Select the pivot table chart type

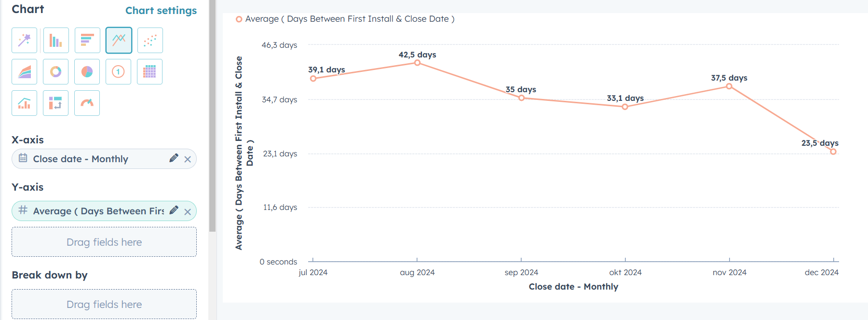coord(149,71)
